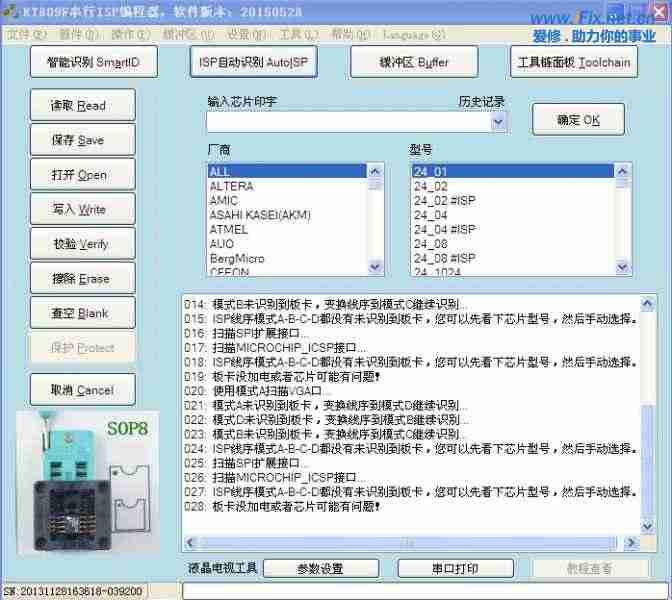Start ISP自动识别 AutoISP detection
Screen dimensions: 672x600
254,62
